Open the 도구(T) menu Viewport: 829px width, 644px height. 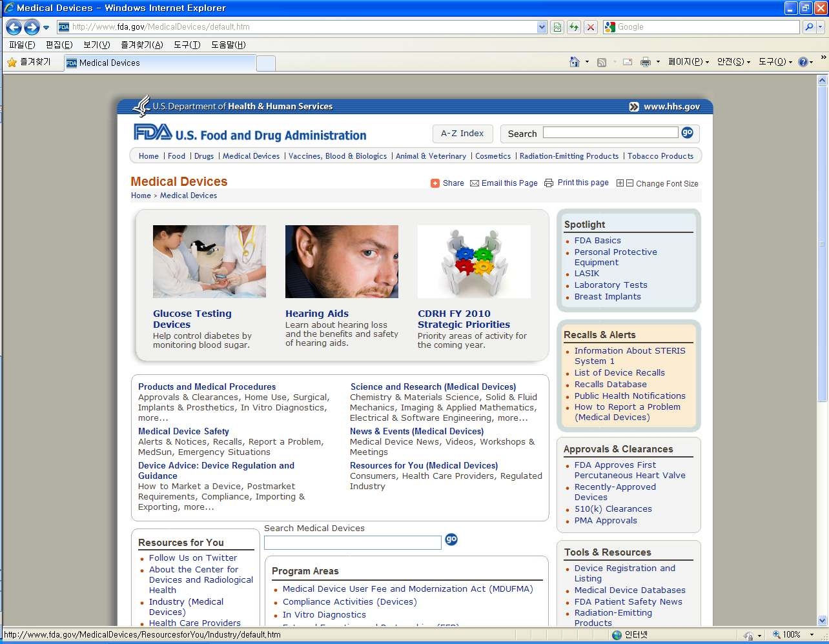tap(187, 45)
